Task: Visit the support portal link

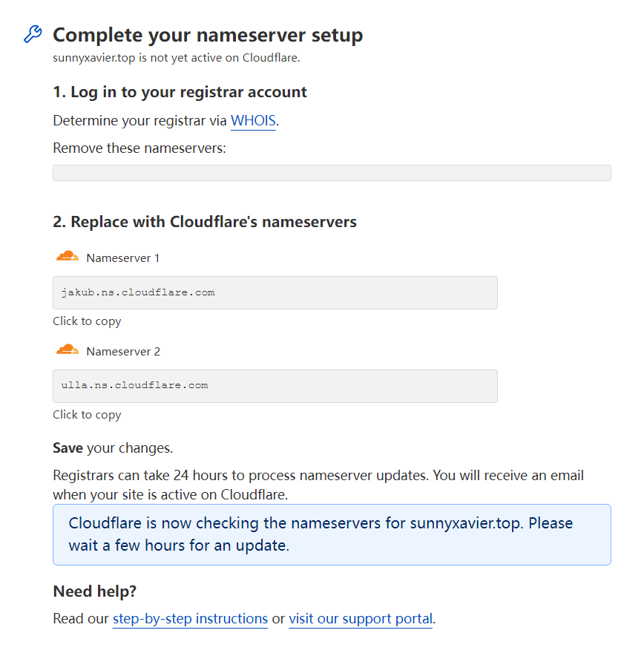Action: (x=361, y=619)
